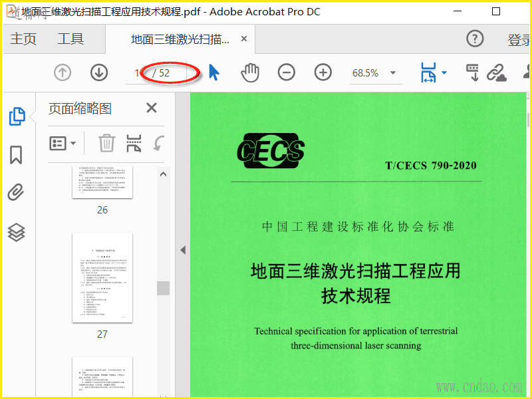532x399 pixels.
Task: Activate the hand pan tool
Action: click(x=250, y=72)
